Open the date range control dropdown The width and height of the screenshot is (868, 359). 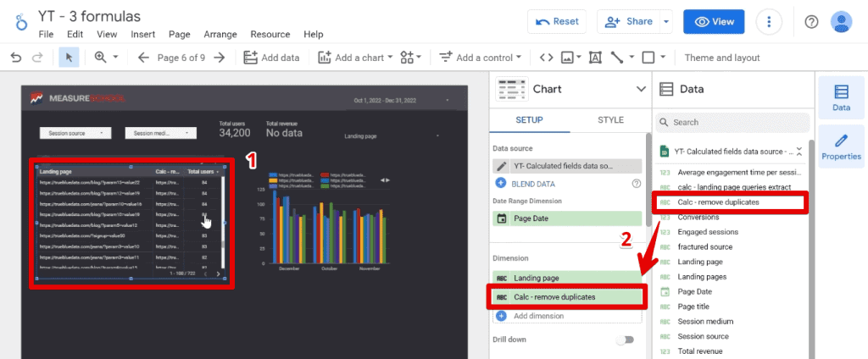(x=401, y=101)
